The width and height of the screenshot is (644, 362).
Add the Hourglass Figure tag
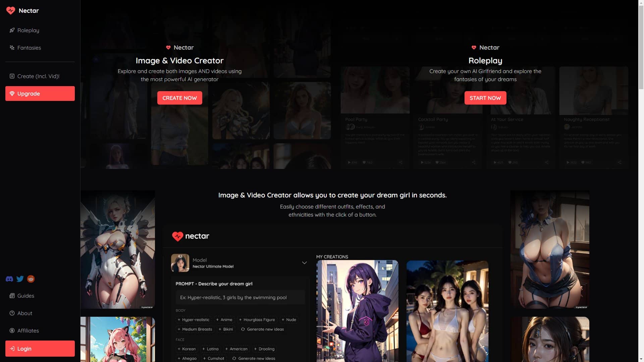point(257,320)
